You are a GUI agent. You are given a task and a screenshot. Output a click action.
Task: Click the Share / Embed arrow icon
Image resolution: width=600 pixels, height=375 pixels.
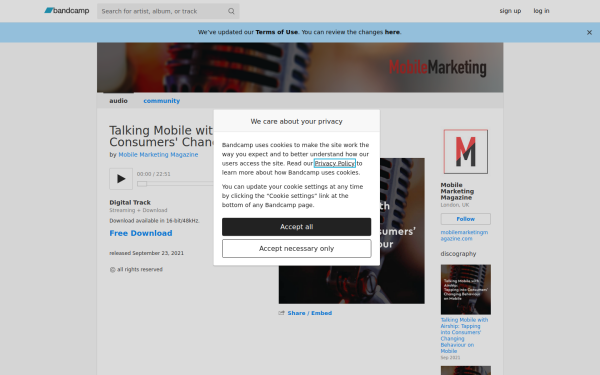[282, 313]
